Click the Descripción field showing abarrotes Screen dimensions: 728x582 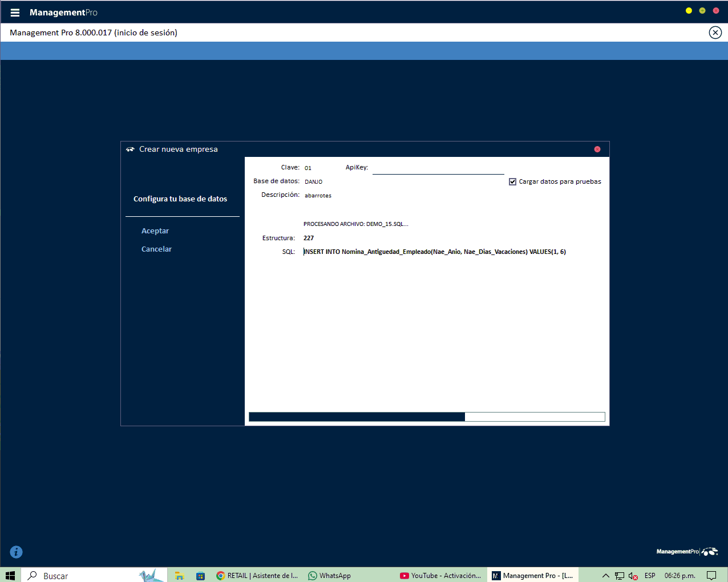click(x=318, y=196)
